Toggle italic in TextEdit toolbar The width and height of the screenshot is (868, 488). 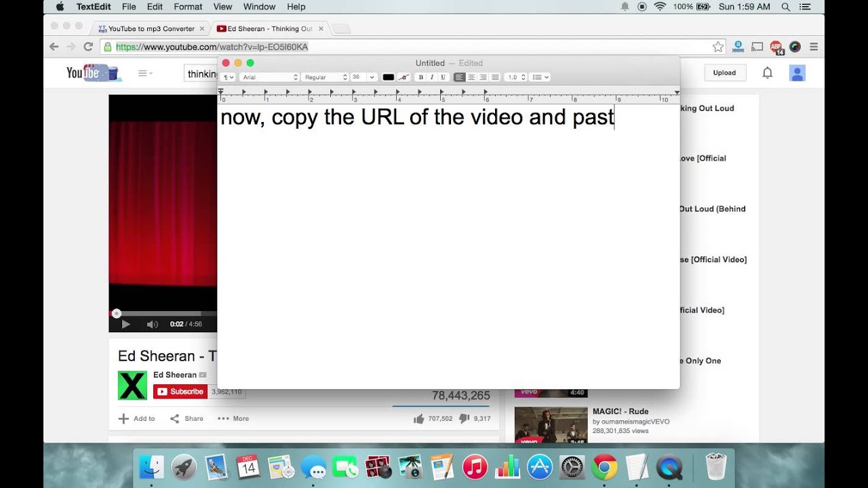(x=432, y=77)
